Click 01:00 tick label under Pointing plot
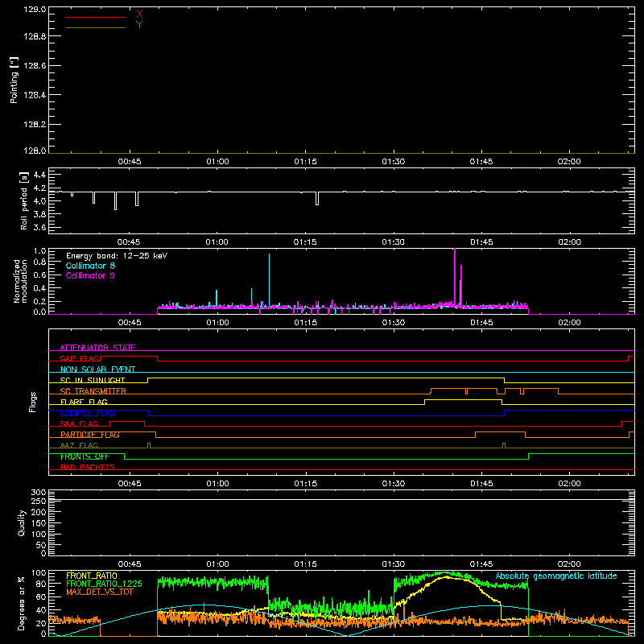Viewport: 644px width, 644px height. [x=217, y=162]
